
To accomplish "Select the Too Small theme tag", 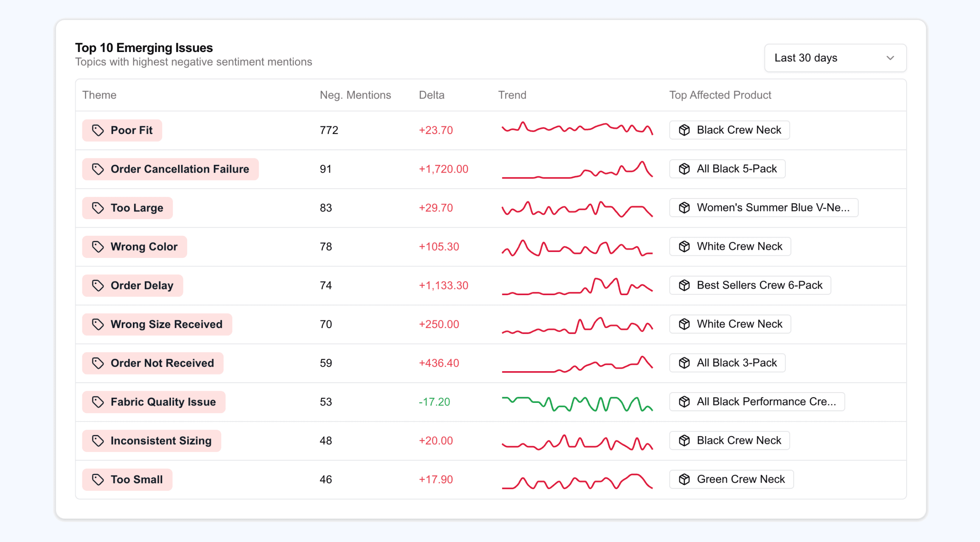I will click(127, 479).
